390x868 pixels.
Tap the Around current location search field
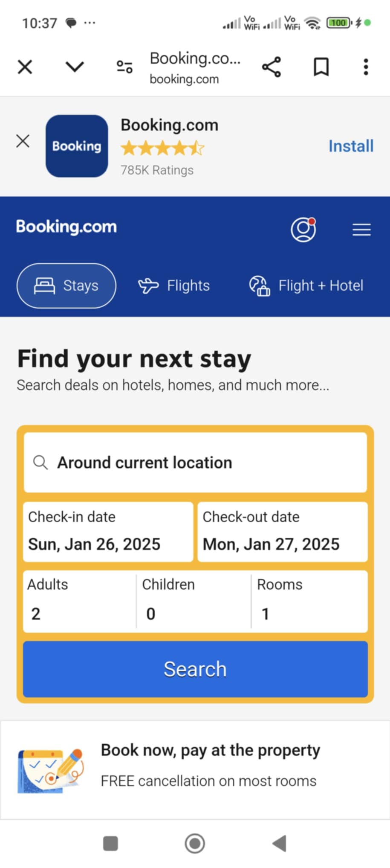click(195, 463)
